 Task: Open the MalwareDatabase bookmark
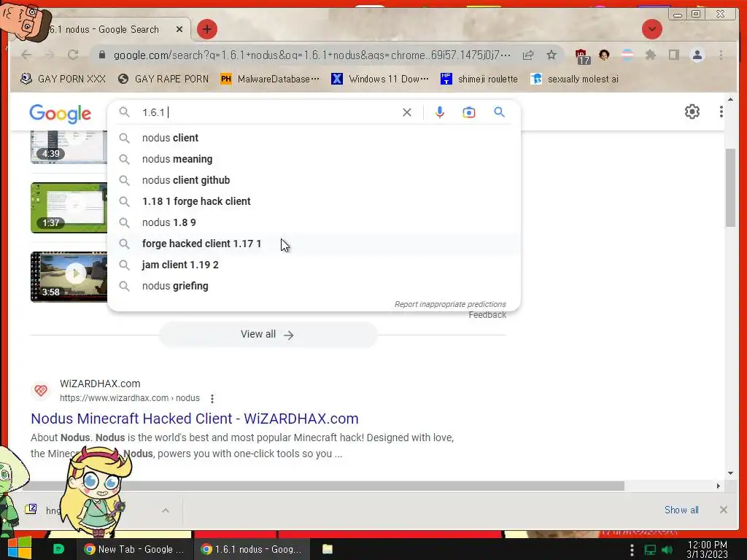tap(270, 79)
